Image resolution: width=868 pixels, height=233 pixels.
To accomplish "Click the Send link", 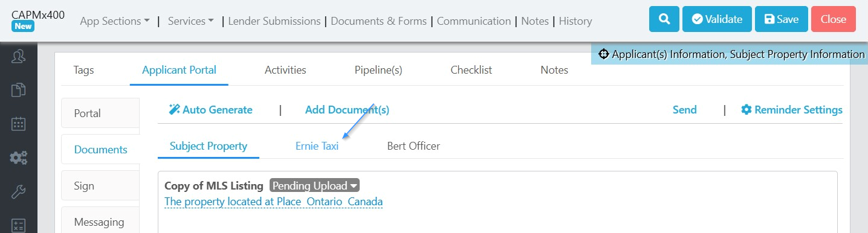I will pyautogui.click(x=685, y=110).
